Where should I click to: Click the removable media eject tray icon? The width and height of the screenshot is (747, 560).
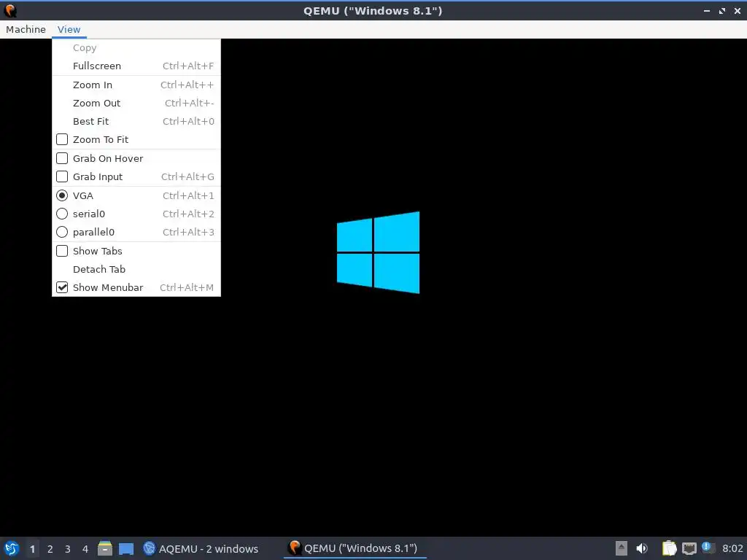pos(622,548)
